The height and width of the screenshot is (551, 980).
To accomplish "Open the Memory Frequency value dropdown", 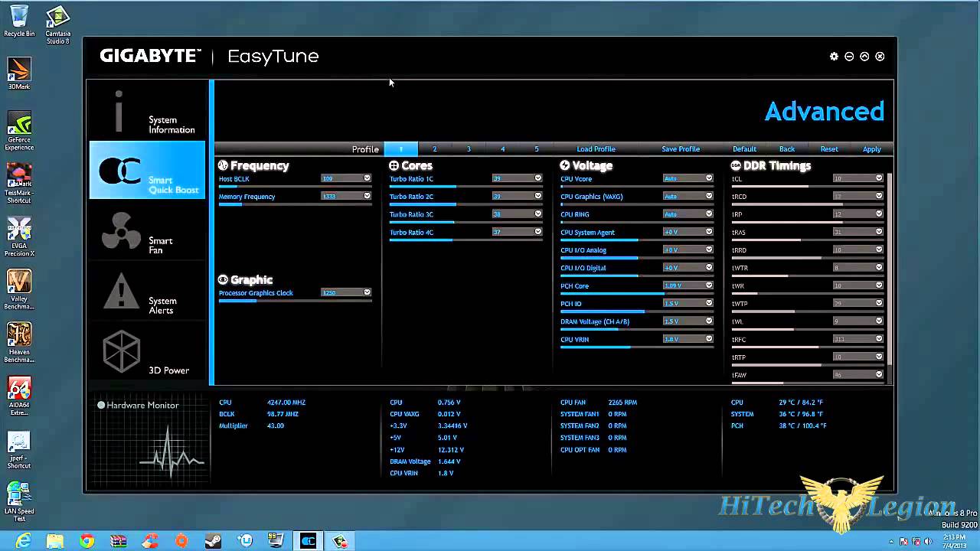I will 367,196.
